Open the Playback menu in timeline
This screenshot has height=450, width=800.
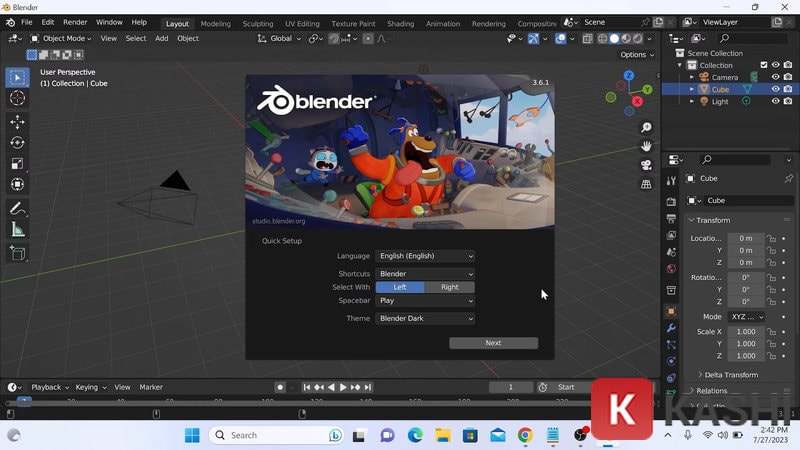point(49,387)
